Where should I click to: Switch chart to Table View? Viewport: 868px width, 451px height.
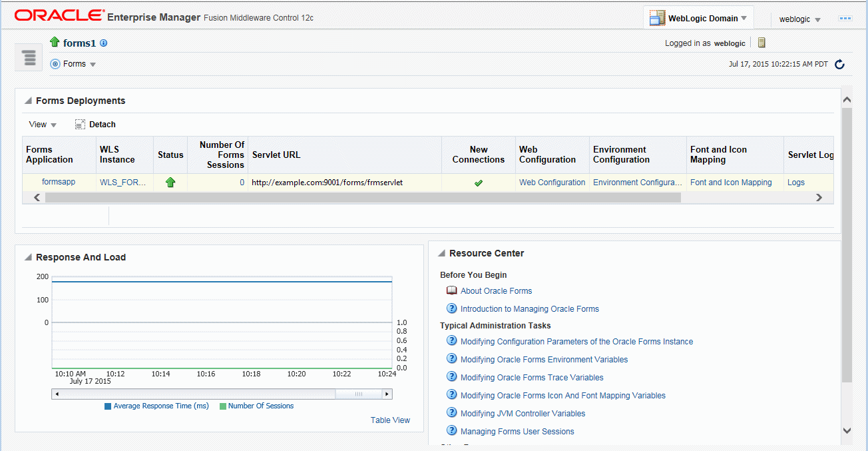click(x=390, y=420)
